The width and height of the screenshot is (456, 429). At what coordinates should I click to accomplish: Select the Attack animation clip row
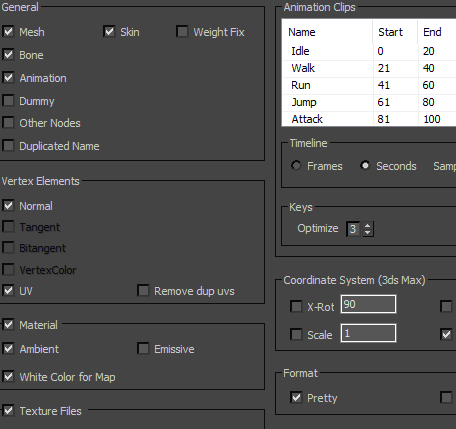369,119
